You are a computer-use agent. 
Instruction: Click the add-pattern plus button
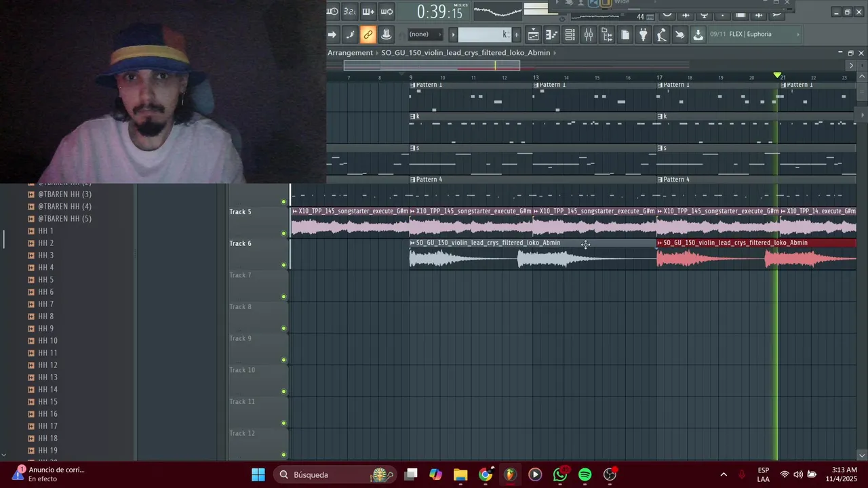tap(516, 35)
